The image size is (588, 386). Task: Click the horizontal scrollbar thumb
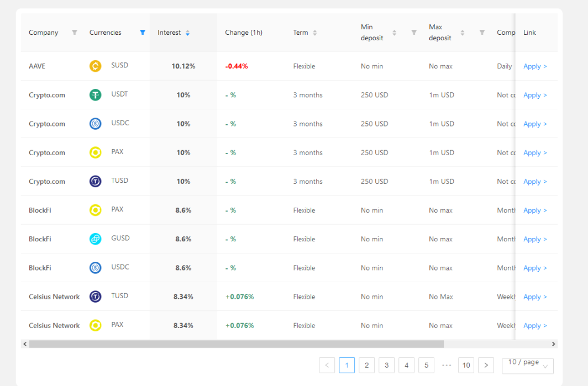pos(237,344)
